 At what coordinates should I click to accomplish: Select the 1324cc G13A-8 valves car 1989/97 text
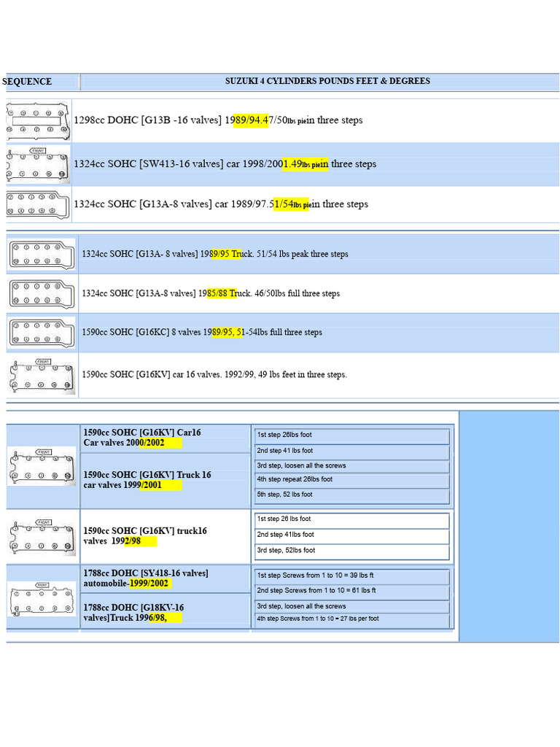click(221, 204)
